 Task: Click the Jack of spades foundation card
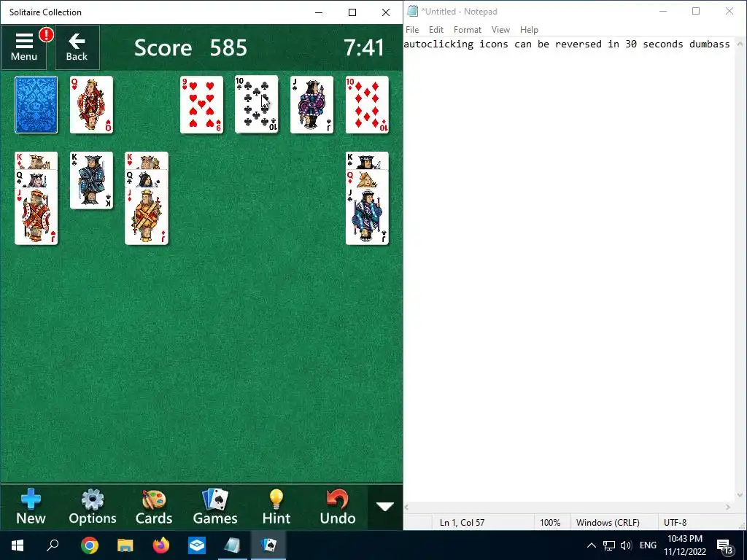(312, 105)
